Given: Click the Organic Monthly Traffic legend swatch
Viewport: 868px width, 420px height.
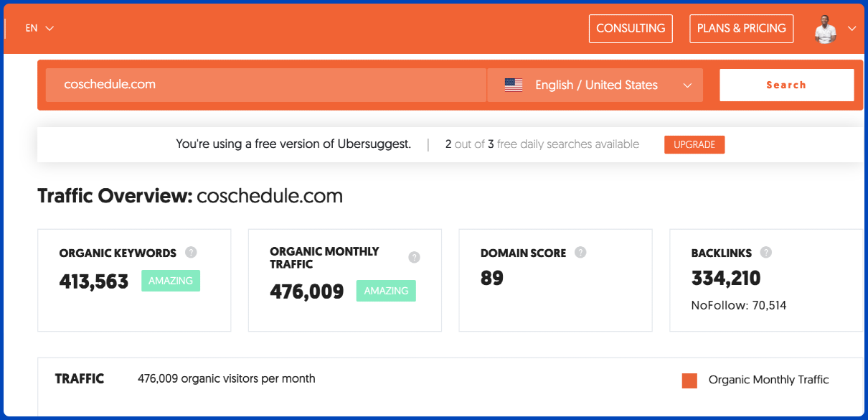Looking at the screenshot, I should [x=689, y=381].
